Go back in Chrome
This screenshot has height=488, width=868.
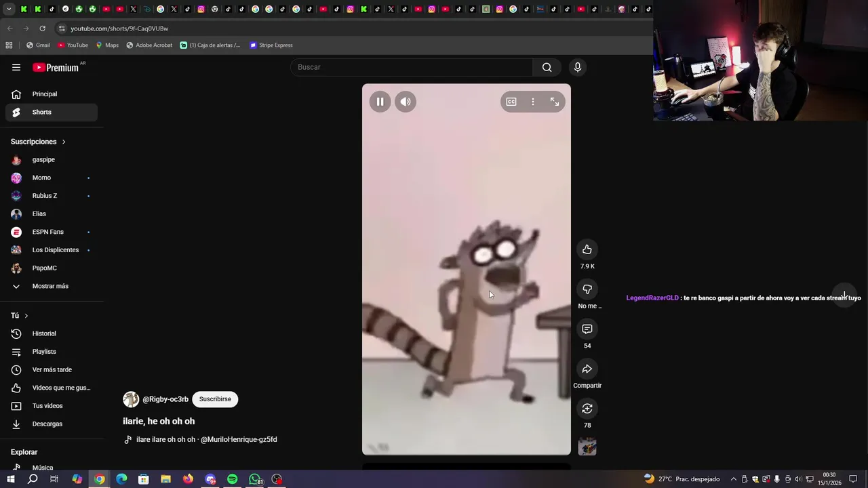[x=9, y=28]
